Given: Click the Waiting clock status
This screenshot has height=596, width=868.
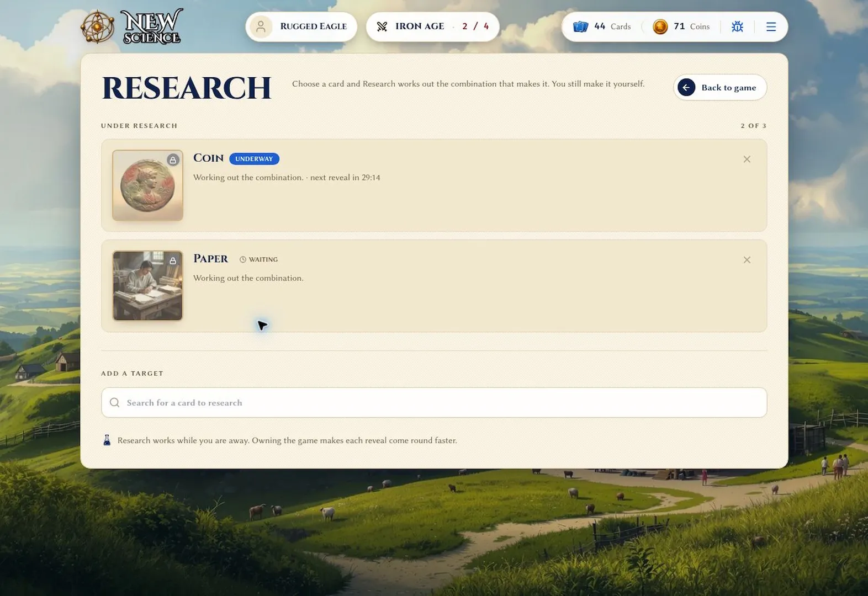Looking at the screenshot, I should tap(258, 259).
